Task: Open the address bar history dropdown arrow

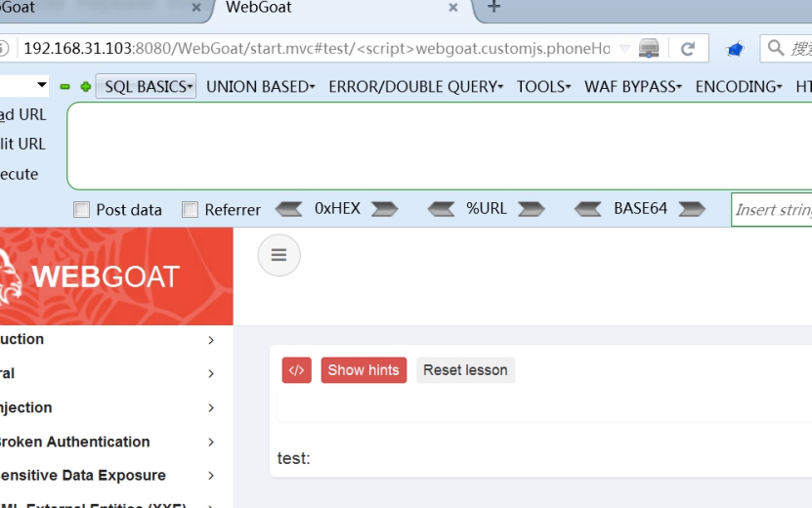Action: pos(625,49)
